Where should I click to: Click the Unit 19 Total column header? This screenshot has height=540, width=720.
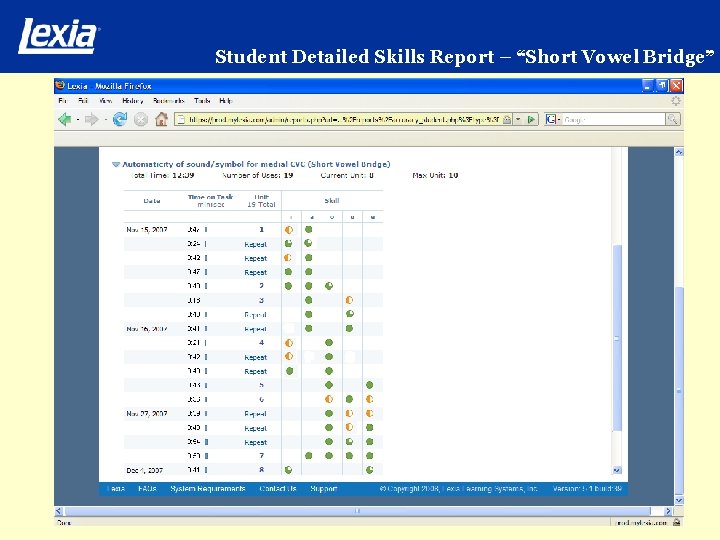pos(261,201)
